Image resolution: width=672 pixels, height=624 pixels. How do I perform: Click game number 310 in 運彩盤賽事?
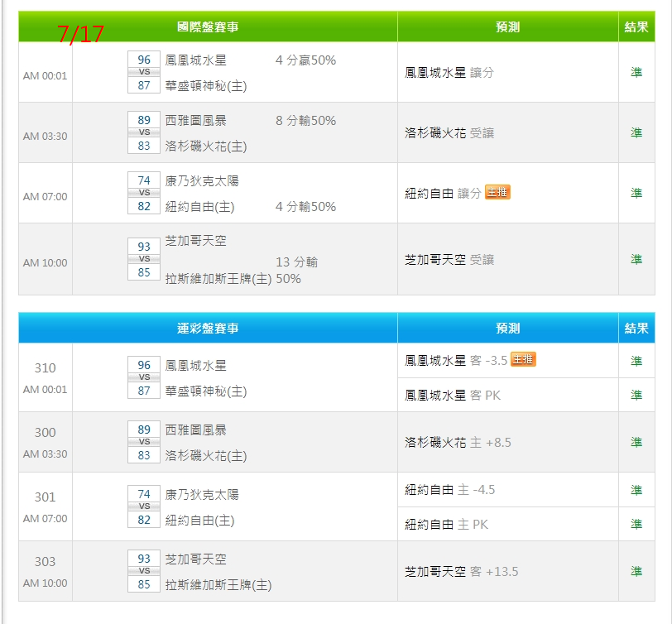pos(46,368)
